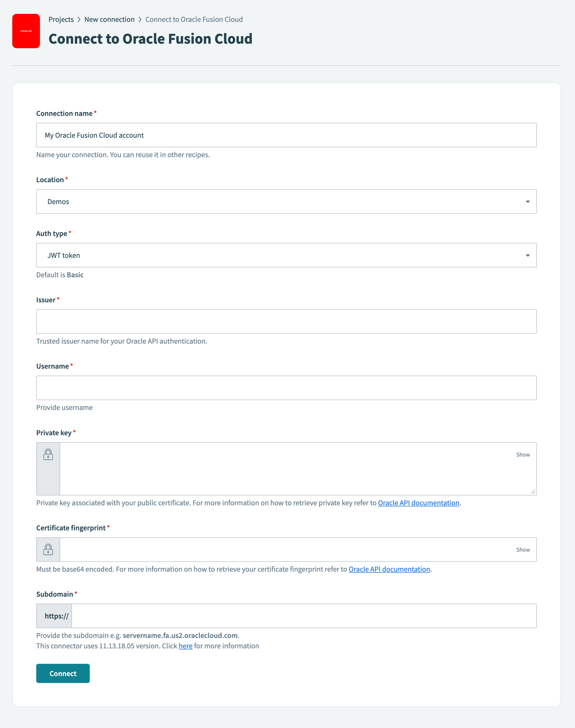Open the Auth type dropdown
The width and height of the screenshot is (575, 728).
[528, 255]
